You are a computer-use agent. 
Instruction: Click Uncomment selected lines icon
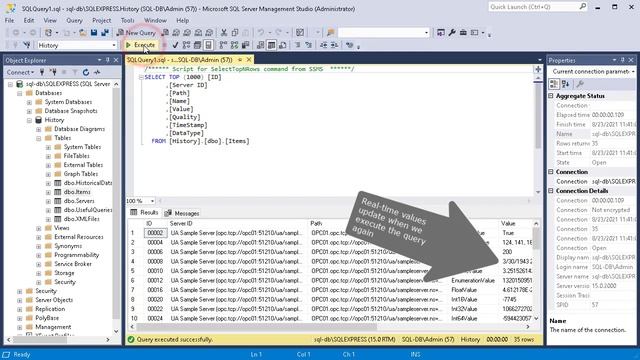308,45
